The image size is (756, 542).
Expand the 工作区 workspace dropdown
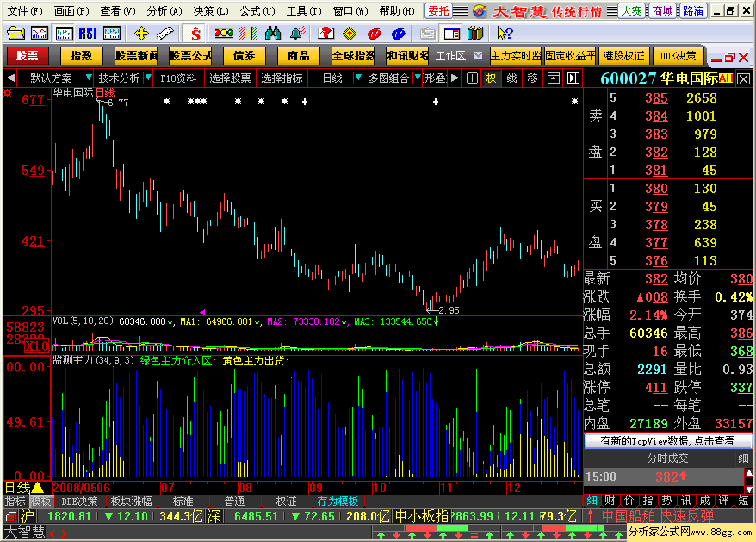click(x=478, y=55)
